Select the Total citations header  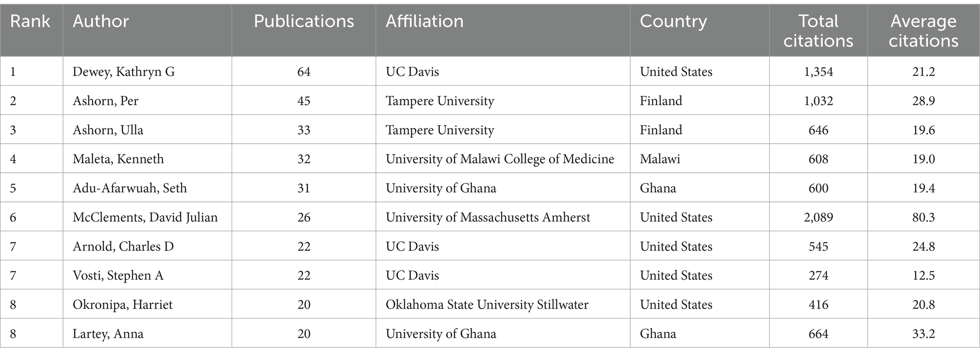(818, 31)
